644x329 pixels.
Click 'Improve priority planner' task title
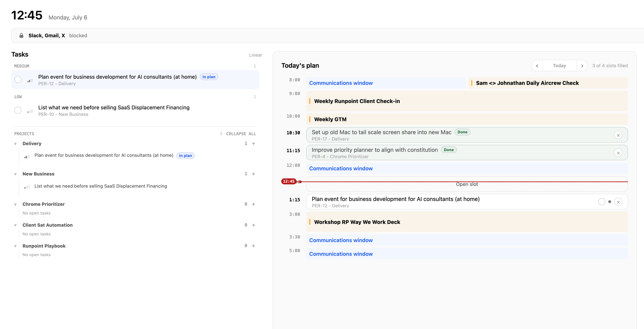(375, 150)
